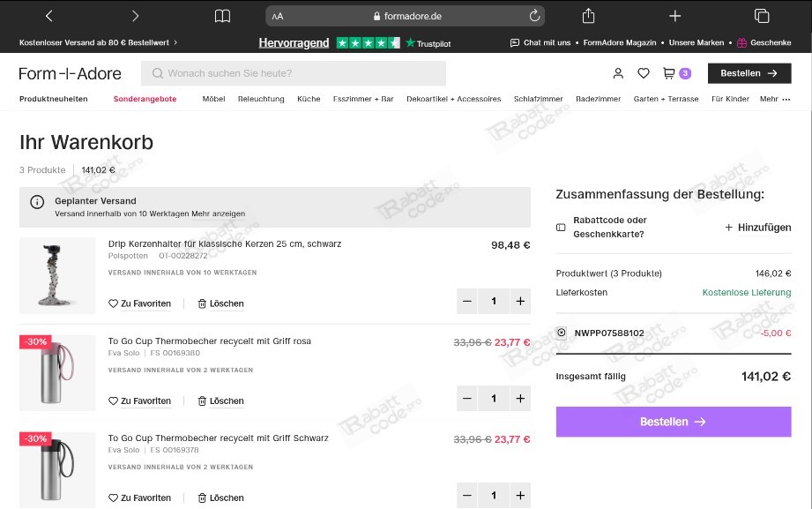Decrease Schwarz Thermobecher quantity
This screenshot has height=509, width=812.
tap(467, 496)
